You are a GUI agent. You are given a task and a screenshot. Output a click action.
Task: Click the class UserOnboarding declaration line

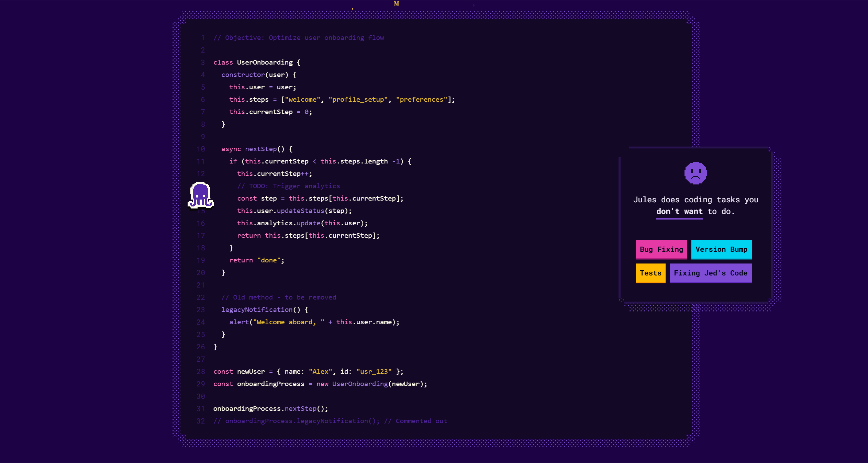(x=257, y=63)
